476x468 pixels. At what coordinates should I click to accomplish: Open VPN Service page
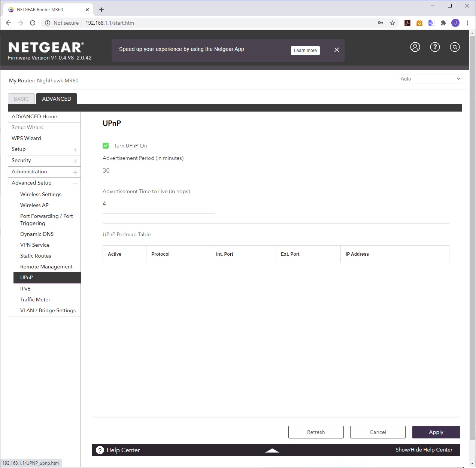coord(35,245)
